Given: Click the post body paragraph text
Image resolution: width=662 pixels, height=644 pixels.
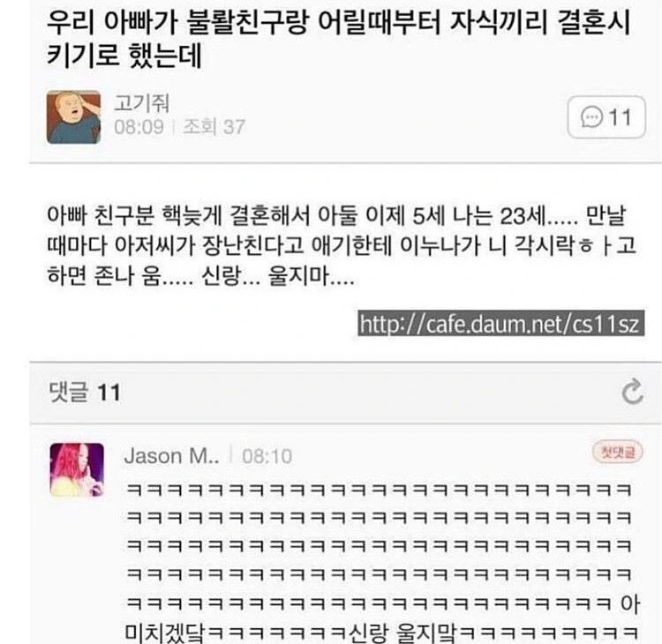Looking at the screenshot, I should pyautogui.click(x=341, y=245).
